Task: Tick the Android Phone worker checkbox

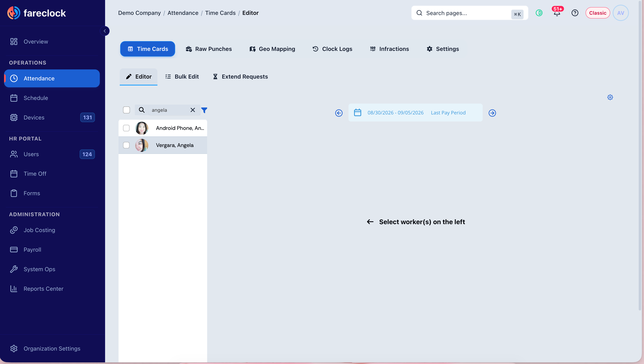Action: pyautogui.click(x=126, y=128)
